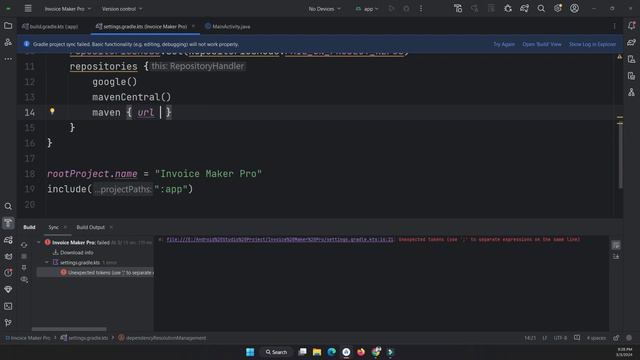Select the Unexpected tokens error row
Image resolution: width=640 pixels, height=360 pixels.
95,273
